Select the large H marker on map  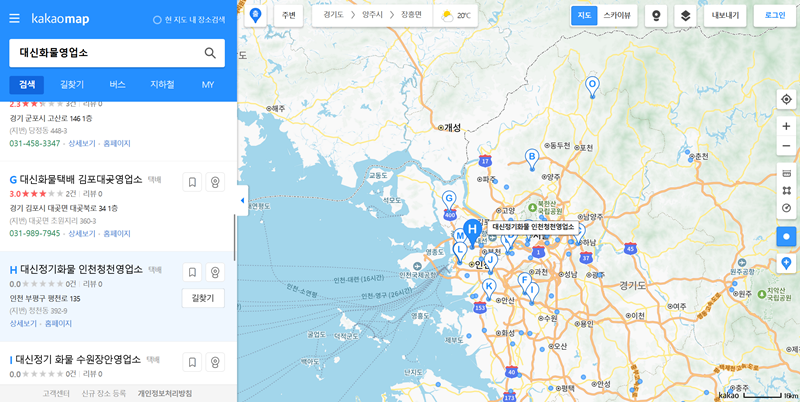(472, 231)
